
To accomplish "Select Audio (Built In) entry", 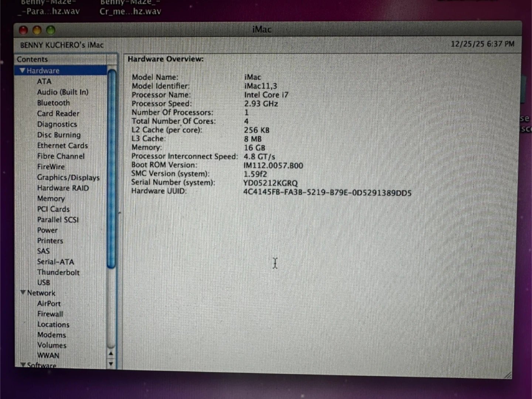I will pos(62,92).
